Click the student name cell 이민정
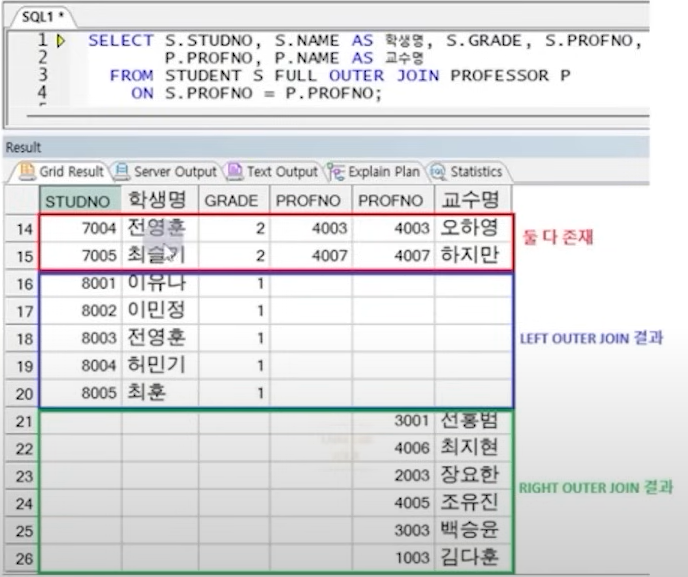Screen dimensions: 688x577 (160, 311)
